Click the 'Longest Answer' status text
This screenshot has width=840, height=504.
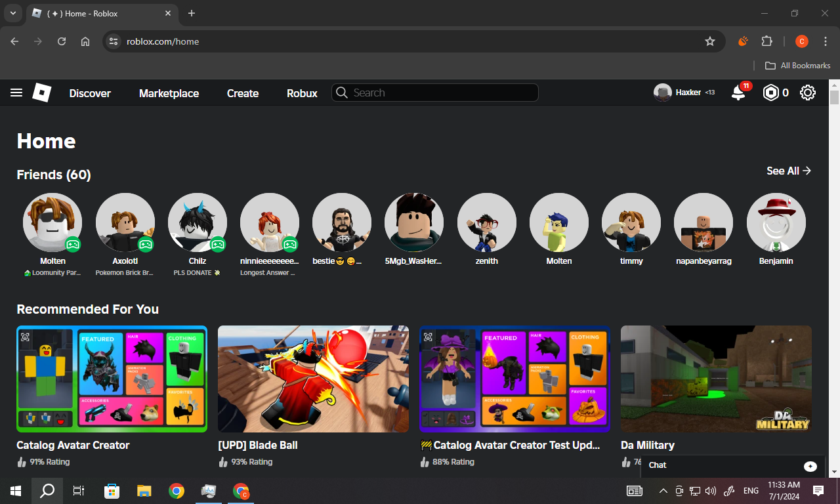click(x=269, y=272)
